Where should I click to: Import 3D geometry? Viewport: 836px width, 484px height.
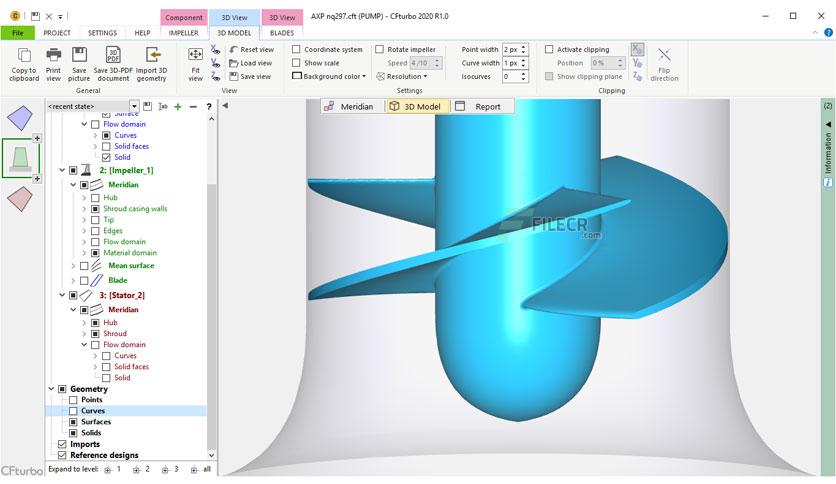tap(151, 64)
